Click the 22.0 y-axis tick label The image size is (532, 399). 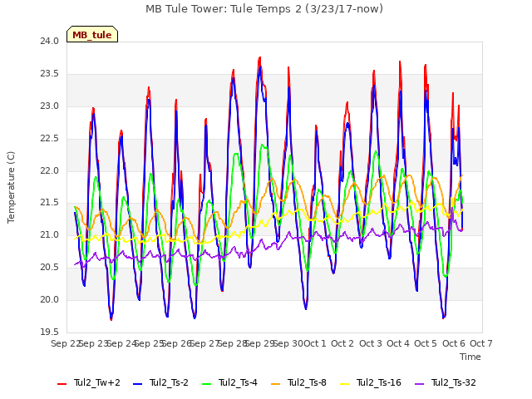coord(50,170)
